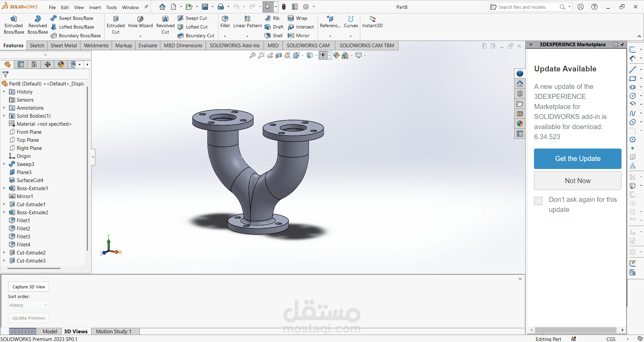
Task: Open Reference Geometry tool
Action: [330, 22]
